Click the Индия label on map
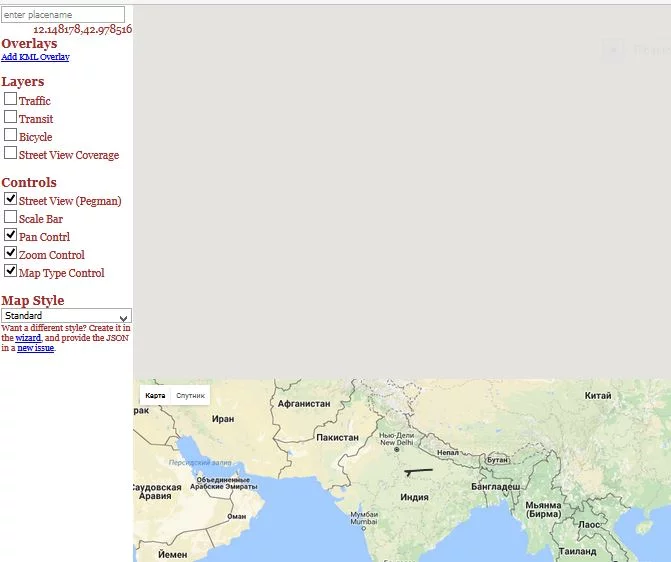The width and height of the screenshot is (671, 562). pos(414,497)
